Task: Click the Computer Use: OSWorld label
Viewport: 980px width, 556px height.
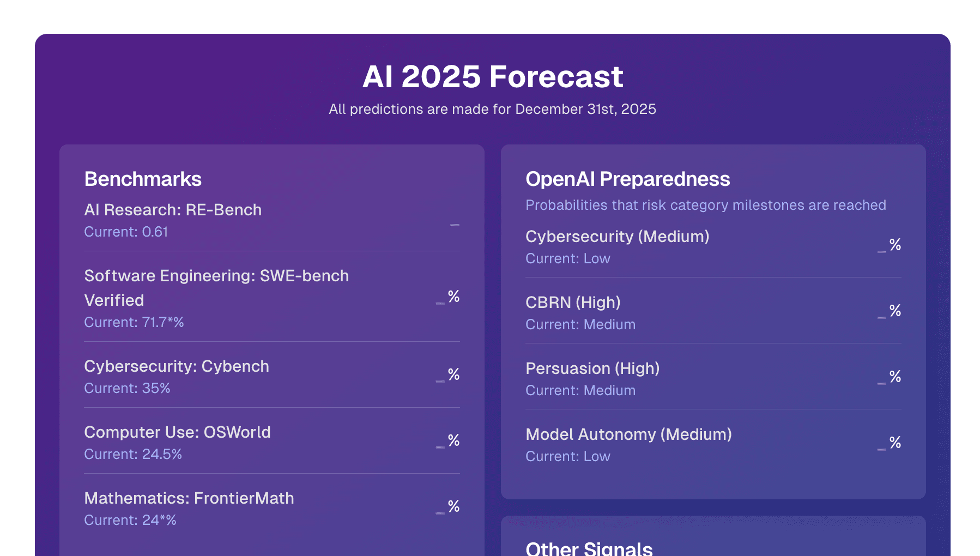Action: [178, 432]
